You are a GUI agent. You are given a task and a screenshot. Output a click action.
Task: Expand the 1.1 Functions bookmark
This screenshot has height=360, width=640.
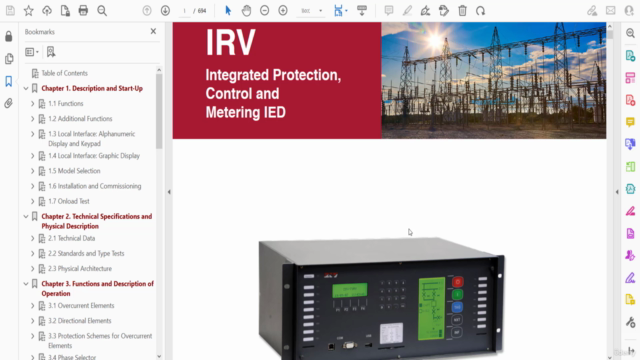click(33, 104)
